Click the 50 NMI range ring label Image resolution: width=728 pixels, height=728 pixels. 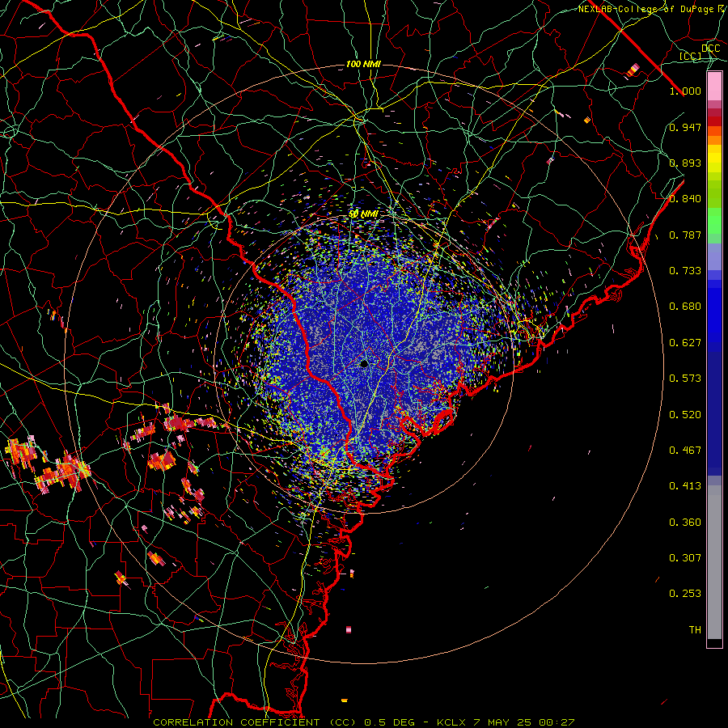(x=363, y=214)
